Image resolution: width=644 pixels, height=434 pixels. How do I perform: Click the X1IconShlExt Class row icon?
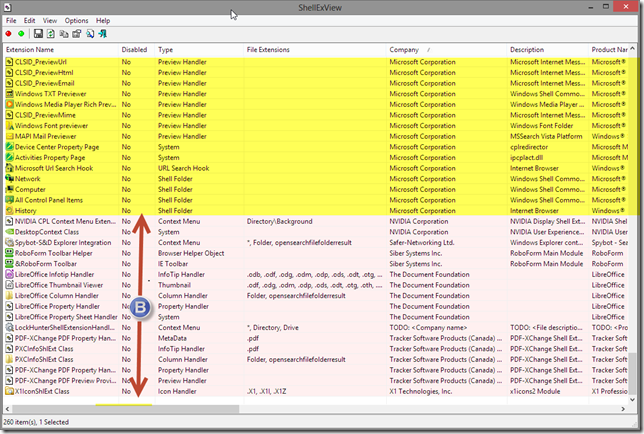point(9,391)
